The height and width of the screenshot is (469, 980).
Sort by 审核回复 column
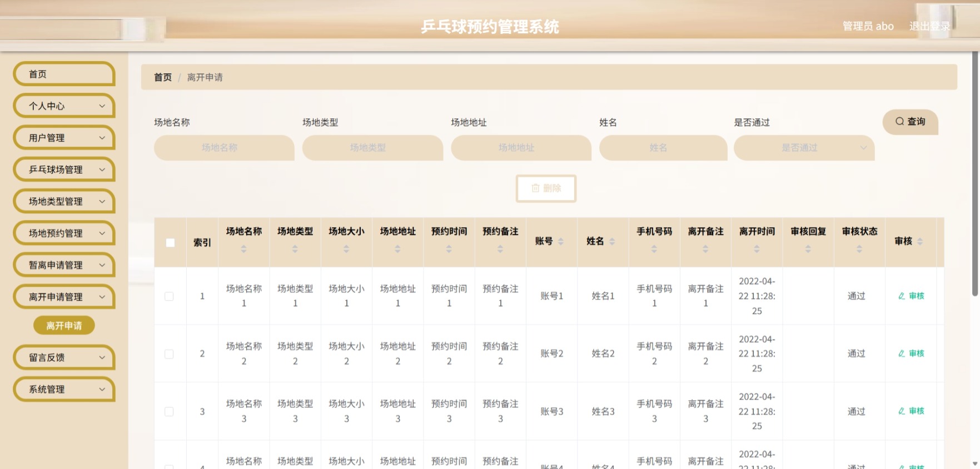point(808,249)
